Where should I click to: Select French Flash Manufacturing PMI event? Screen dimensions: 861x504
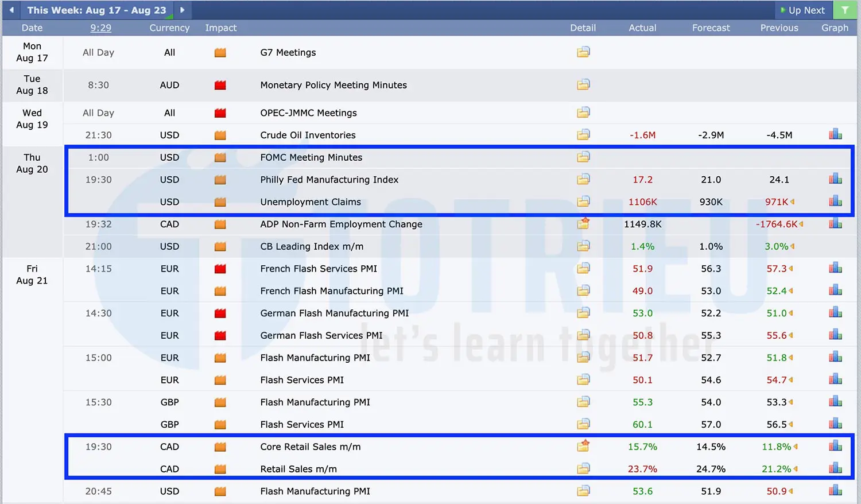[332, 291]
